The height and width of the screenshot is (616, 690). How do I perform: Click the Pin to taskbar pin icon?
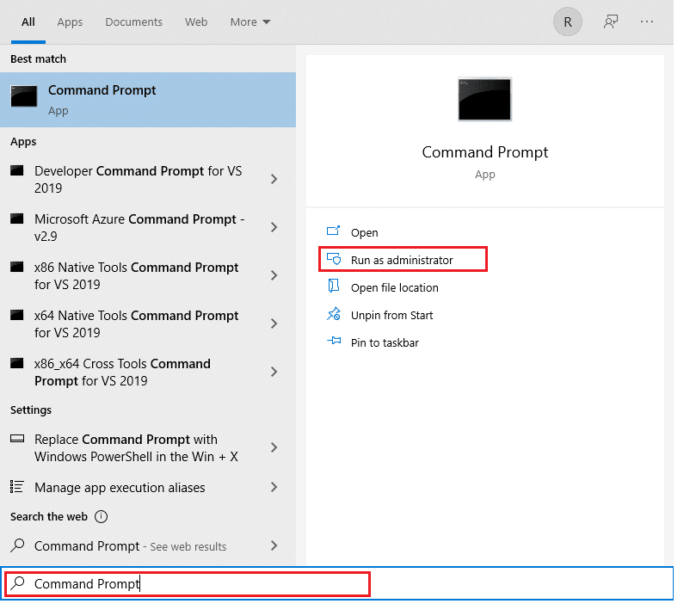click(334, 342)
